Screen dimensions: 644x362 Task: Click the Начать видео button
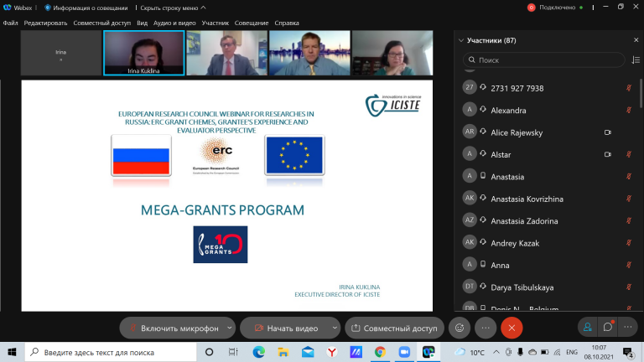286,328
